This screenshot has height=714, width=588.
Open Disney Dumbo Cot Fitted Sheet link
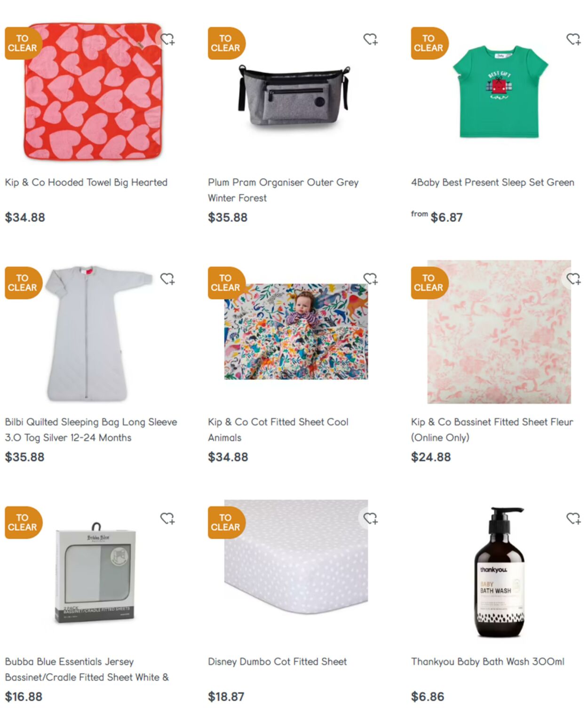[278, 662]
